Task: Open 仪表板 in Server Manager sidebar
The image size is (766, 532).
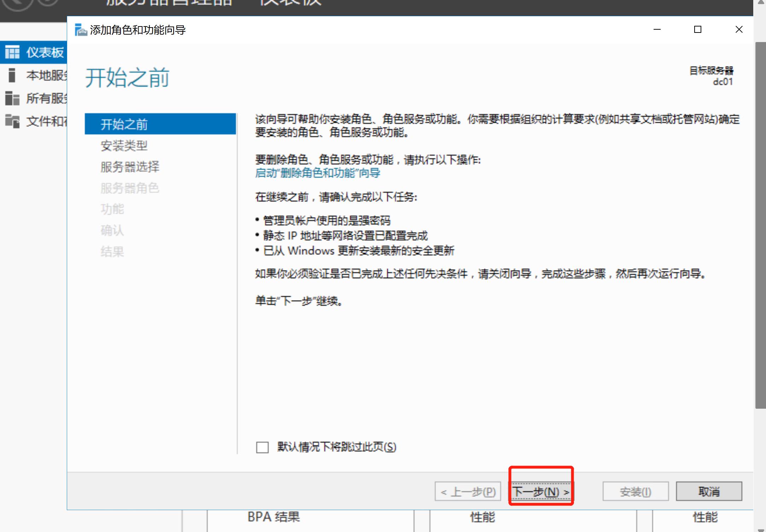Action: pos(34,52)
